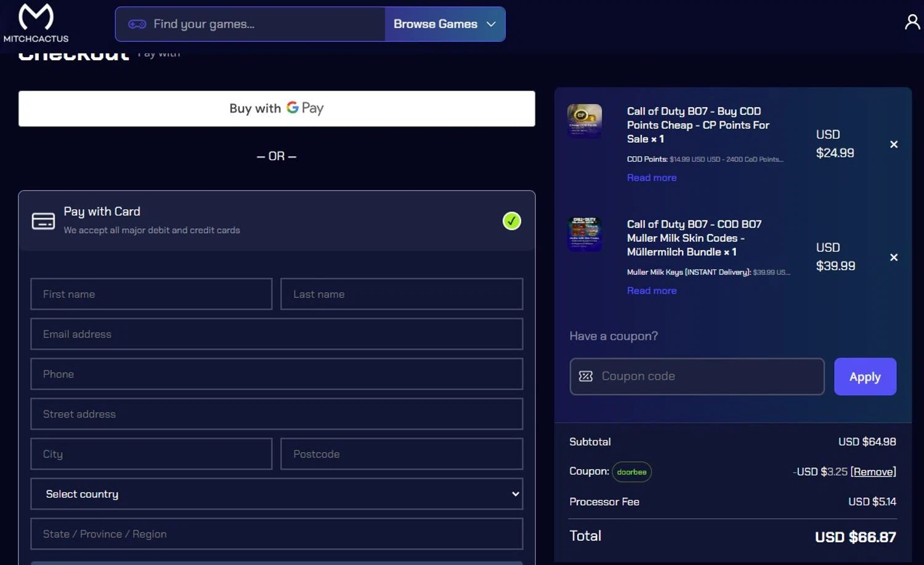This screenshot has width=924, height=565.
Task: Apply the coupon code
Action: click(x=865, y=377)
